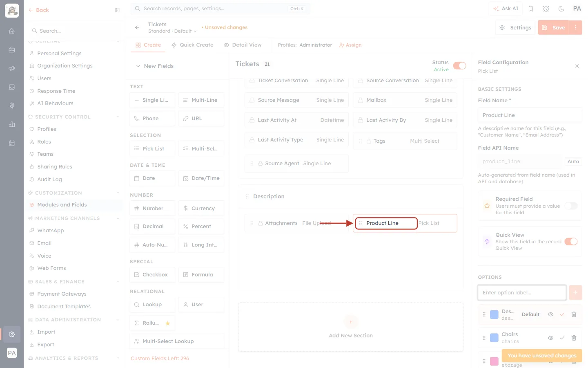588x368 pixels.
Task: Click Ask AI button
Action: [x=506, y=9]
